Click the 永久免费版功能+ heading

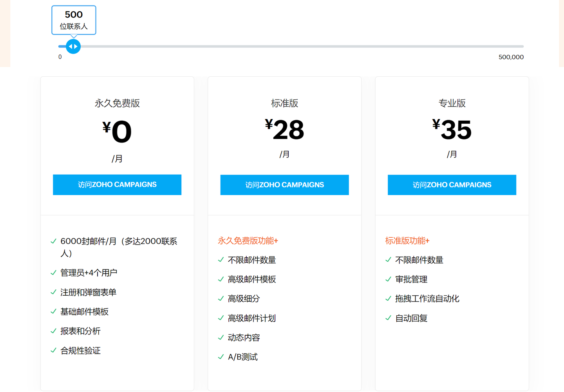pos(248,241)
